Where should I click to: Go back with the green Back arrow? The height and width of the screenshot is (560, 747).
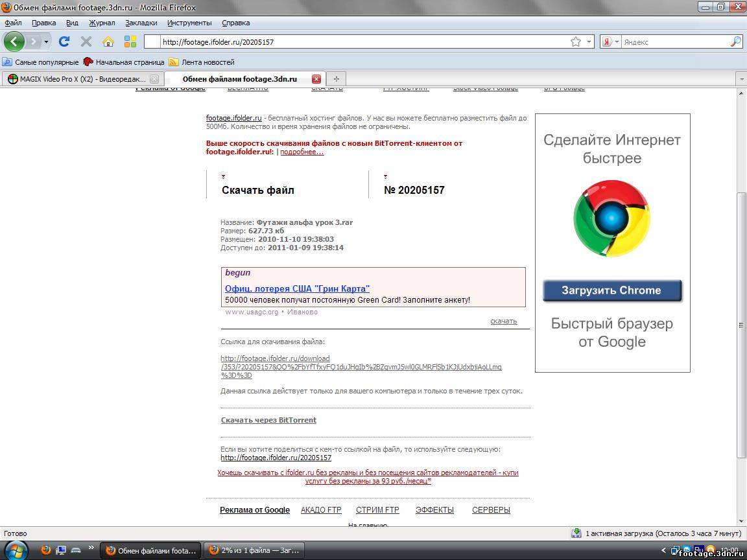(14, 42)
